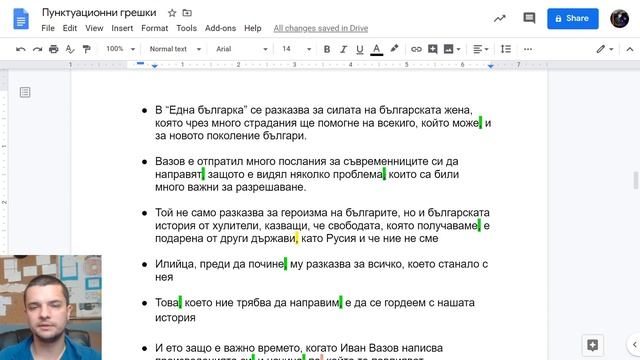Expand the insert image dropdown arrow

pos(458,49)
